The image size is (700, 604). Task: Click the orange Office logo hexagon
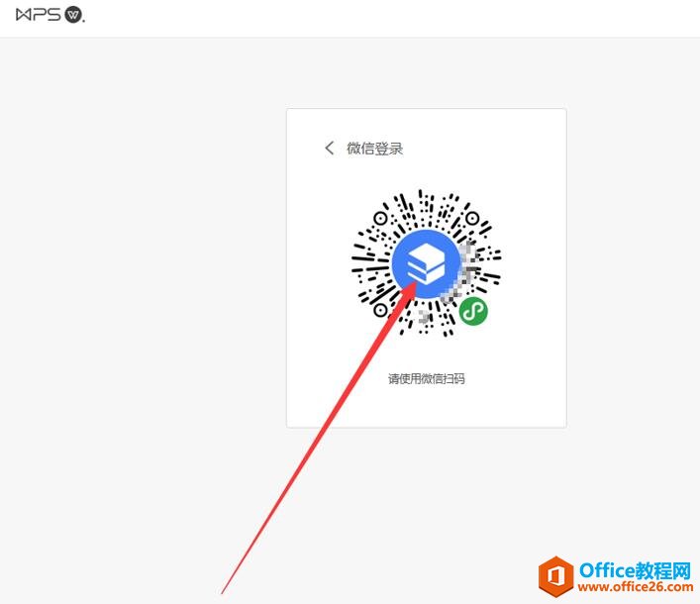coord(555,576)
